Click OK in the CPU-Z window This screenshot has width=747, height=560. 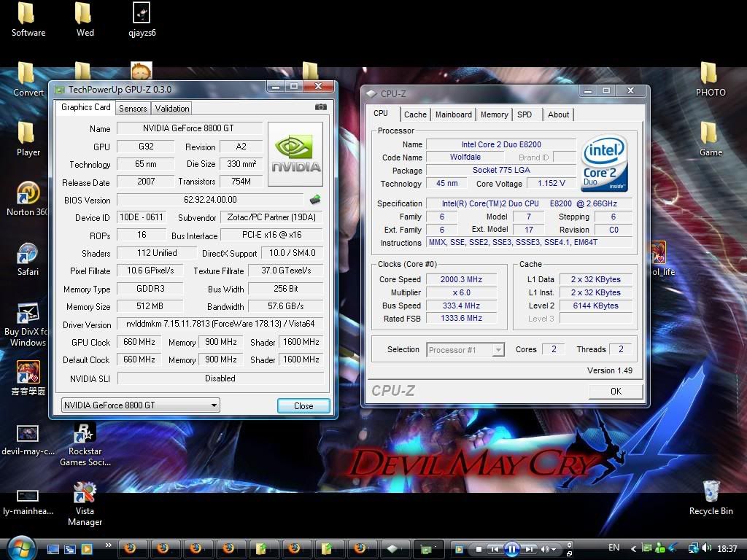616,391
